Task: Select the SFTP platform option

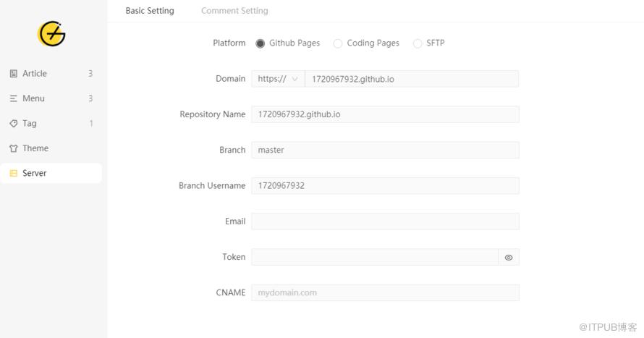Action: click(x=418, y=43)
